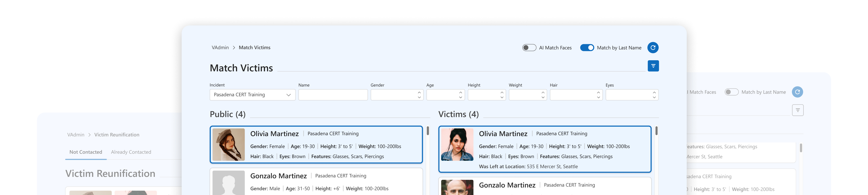Disable the Match by Last Name toggle in the front window
This screenshot has height=195, width=868.
587,48
